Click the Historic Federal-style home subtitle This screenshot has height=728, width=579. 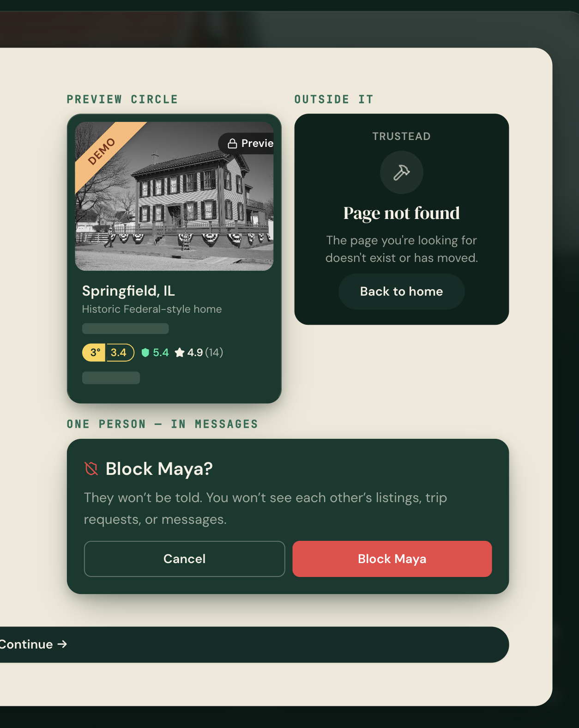[x=152, y=309]
